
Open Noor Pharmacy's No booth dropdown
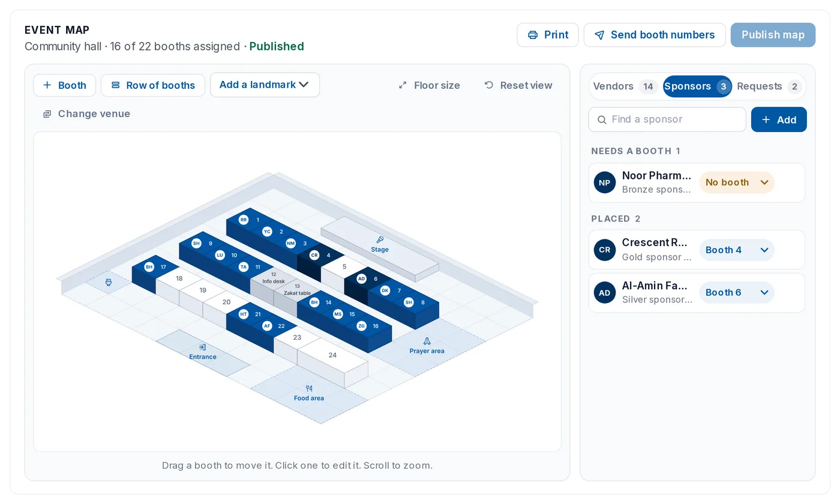click(x=737, y=182)
